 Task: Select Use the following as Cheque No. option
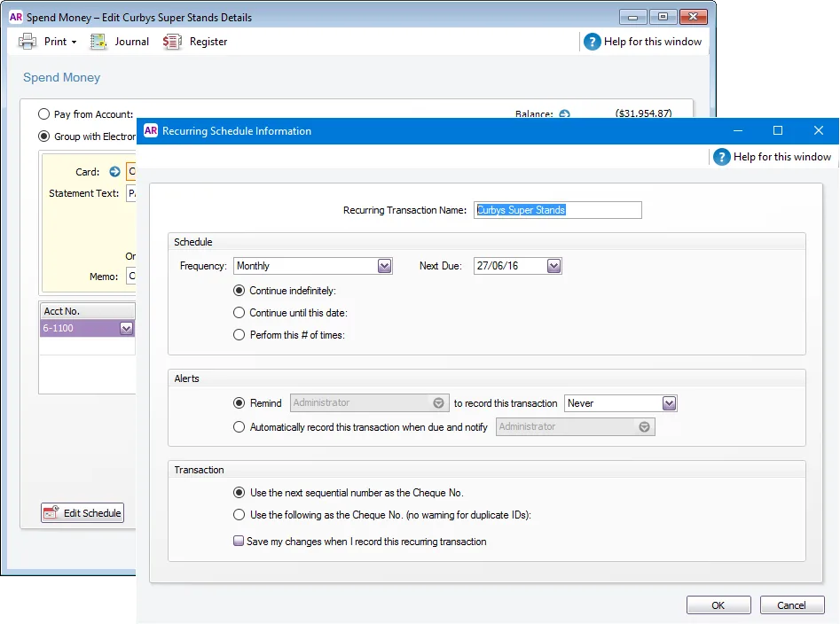[x=239, y=515]
